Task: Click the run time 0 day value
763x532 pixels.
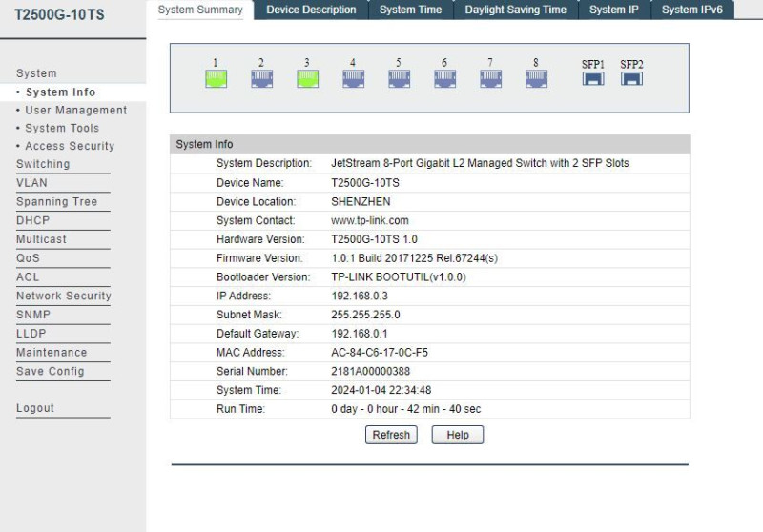Action: pyautogui.click(x=406, y=409)
